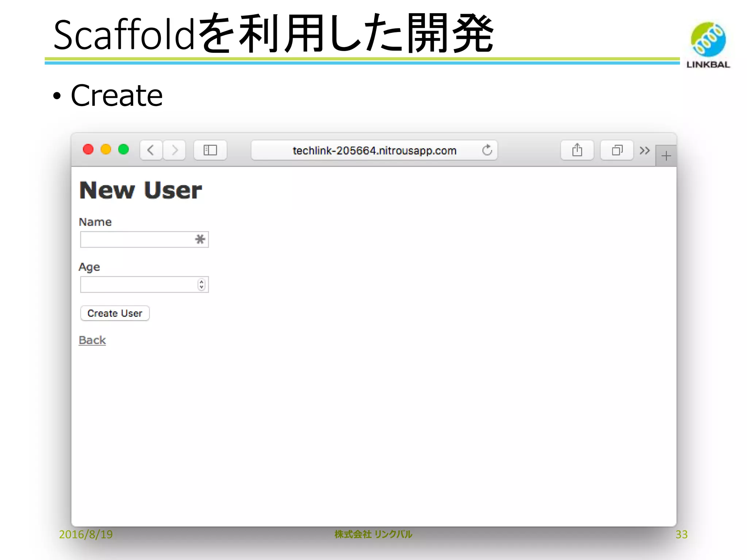Submit the Create User button
The width and height of the screenshot is (747, 560).
pyautogui.click(x=115, y=313)
